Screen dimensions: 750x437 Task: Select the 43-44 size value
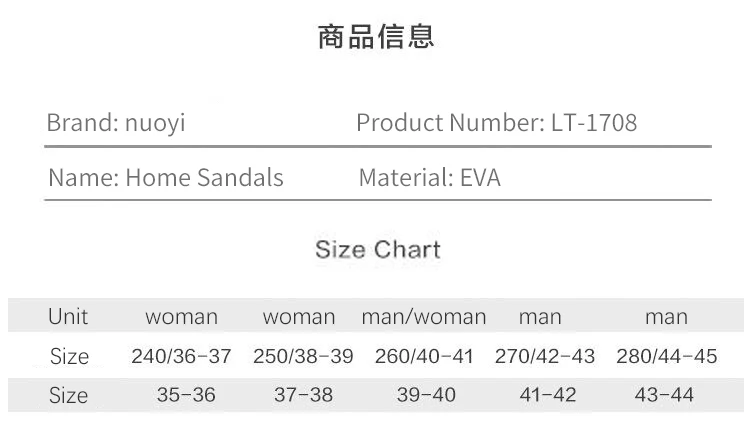(664, 395)
